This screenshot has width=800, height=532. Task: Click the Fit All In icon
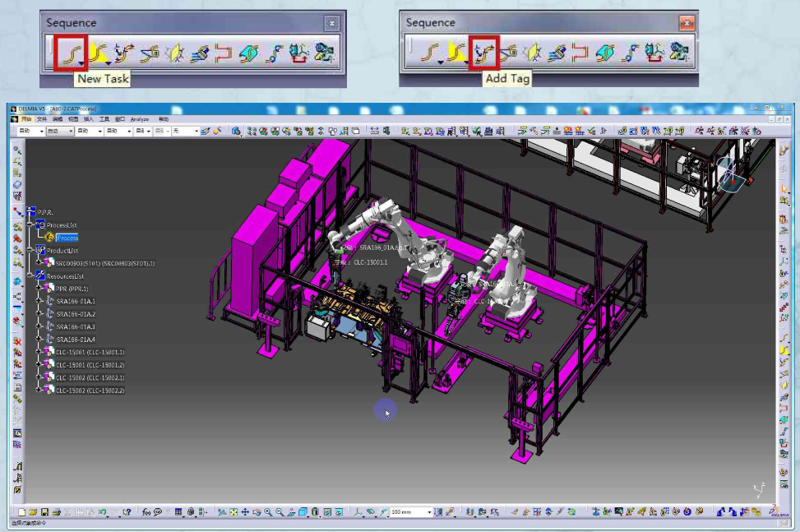pyautogui.click(x=234, y=511)
